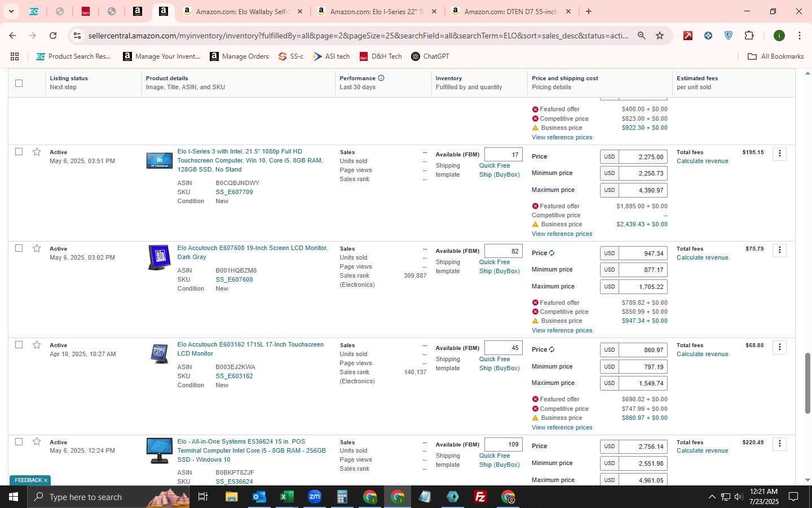Open Quick Free Ship template for E536624
This screenshot has width=812, height=508.
[499, 460]
